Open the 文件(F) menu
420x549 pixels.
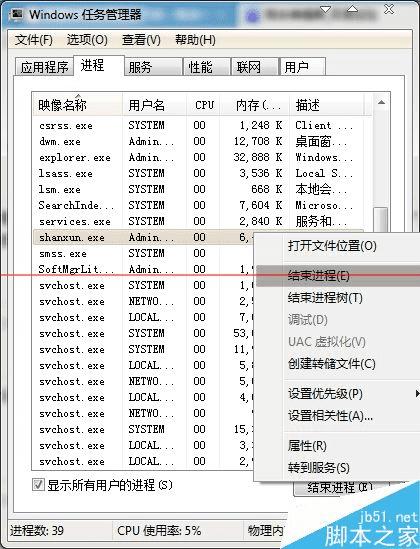click(34, 40)
